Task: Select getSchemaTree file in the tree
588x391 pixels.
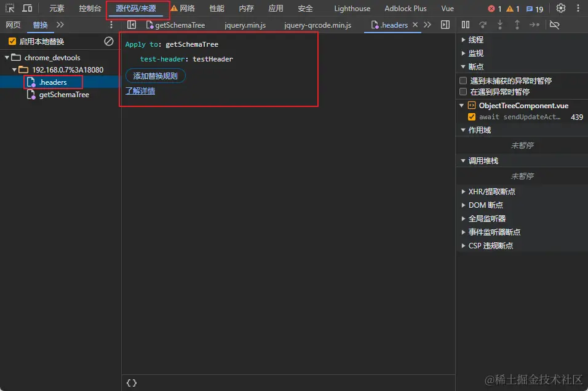Action: tap(64, 95)
